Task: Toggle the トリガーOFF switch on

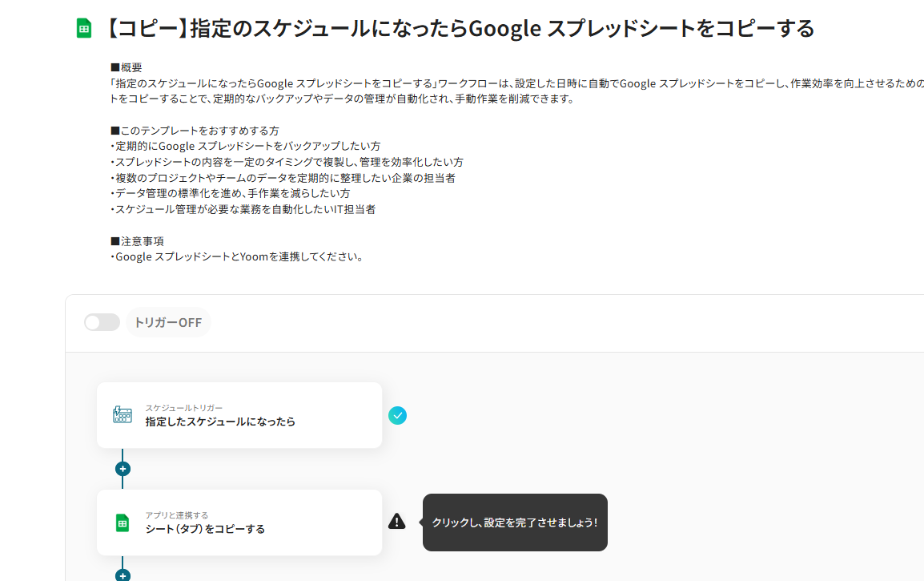Action: pyautogui.click(x=102, y=322)
